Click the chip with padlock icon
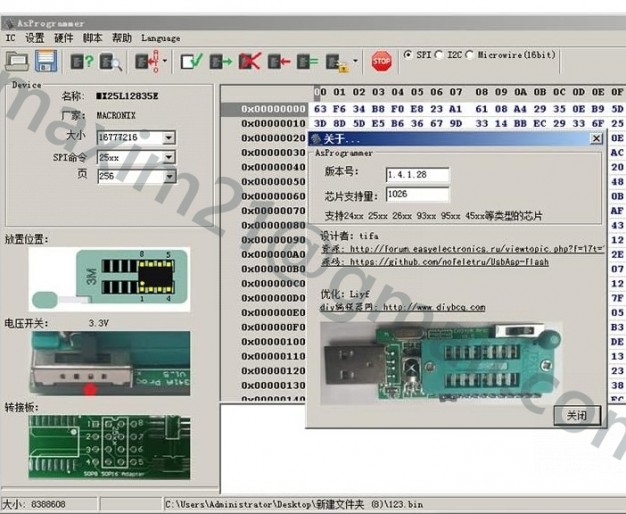The width and height of the screenshot is (626, 514). [337, 62]
